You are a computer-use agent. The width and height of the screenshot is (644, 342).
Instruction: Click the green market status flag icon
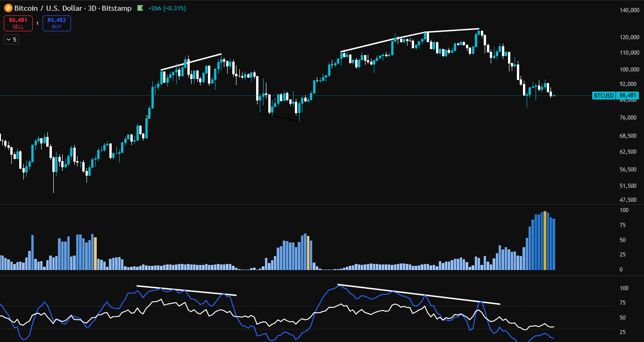click(x=140, y=8)
